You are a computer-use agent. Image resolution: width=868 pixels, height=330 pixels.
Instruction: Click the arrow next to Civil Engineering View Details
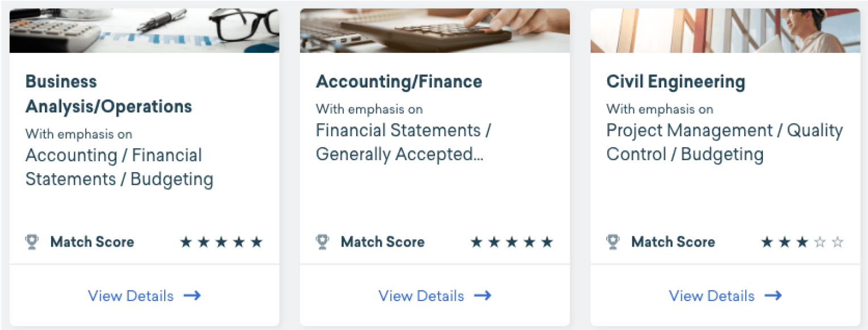pyautogui.click(x=773, y=296)
